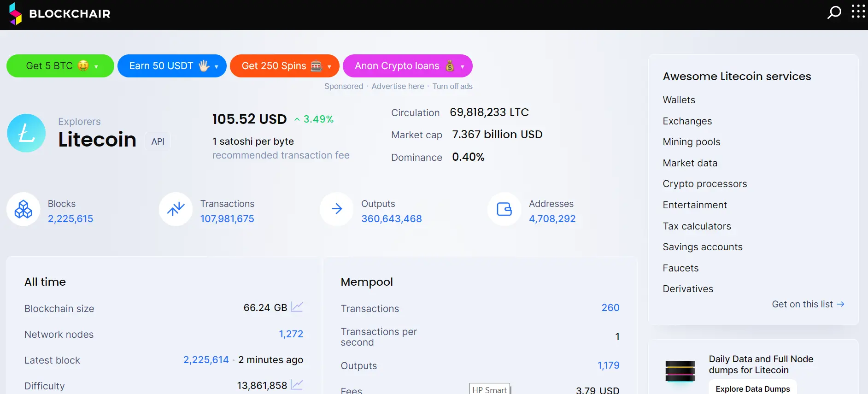Open the Market data services link
Image resolution: width=868 pixels, height=394 pixels.
click(690, 163)
